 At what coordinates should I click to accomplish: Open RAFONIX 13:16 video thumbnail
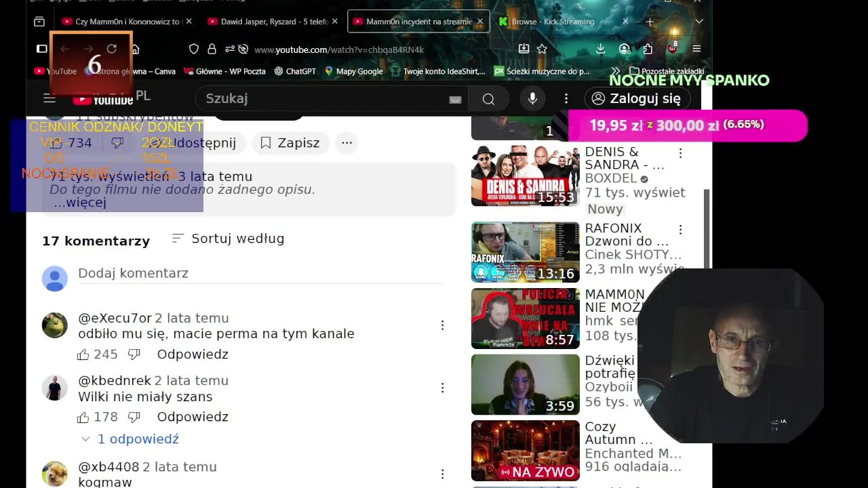(526, 252)
